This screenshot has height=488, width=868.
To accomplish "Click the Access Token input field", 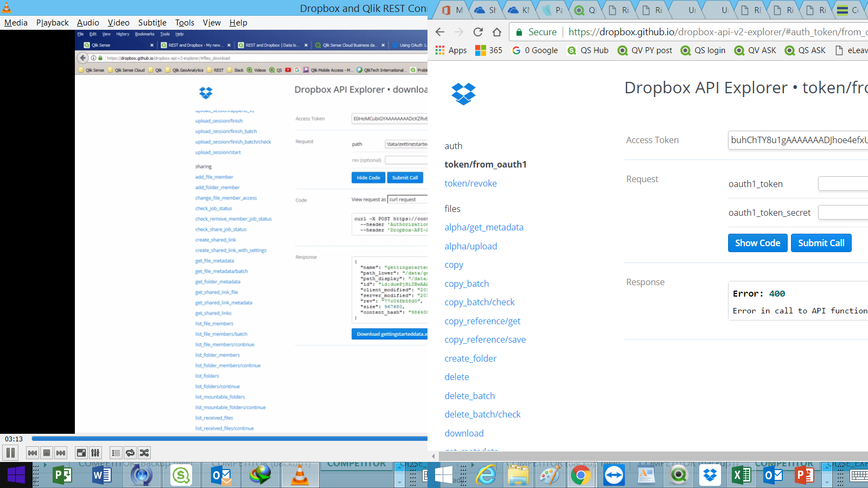I will pos(798,140).
